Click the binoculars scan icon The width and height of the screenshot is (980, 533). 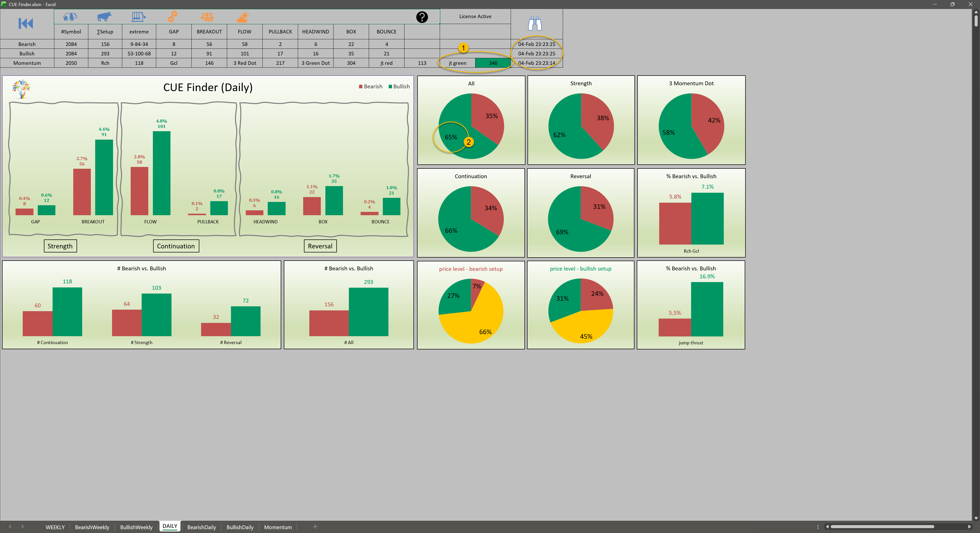pos(535,23)
